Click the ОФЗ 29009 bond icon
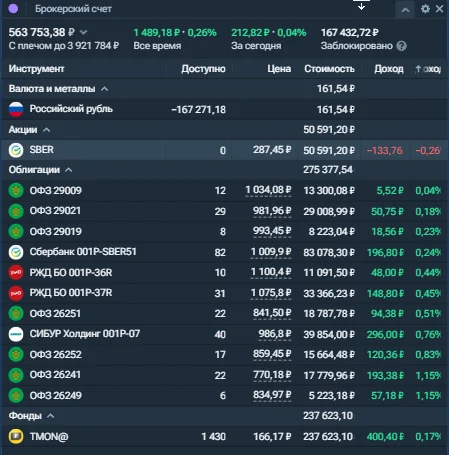Screen dimensions: 449x455 [16, 191]
